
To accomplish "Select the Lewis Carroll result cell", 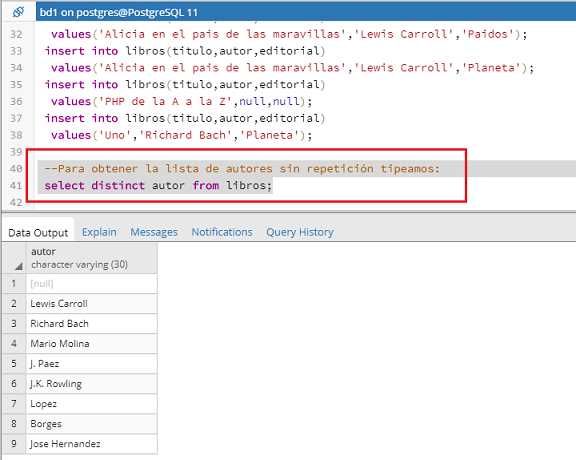I will (x=91, y=303).
